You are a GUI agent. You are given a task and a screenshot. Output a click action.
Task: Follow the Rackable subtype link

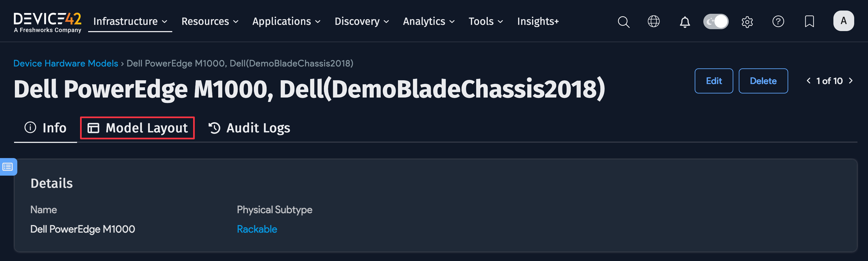click(257, 229)
